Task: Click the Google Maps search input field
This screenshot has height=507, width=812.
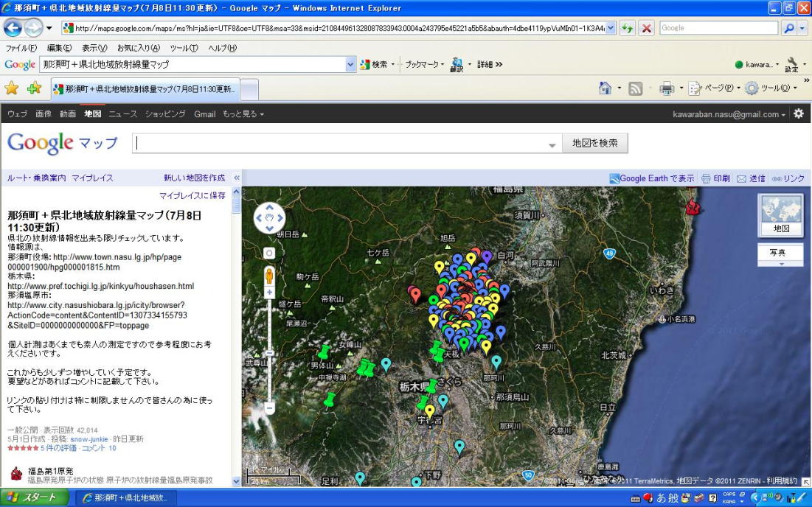Action: pyautogui.click(x=347, y=143)
